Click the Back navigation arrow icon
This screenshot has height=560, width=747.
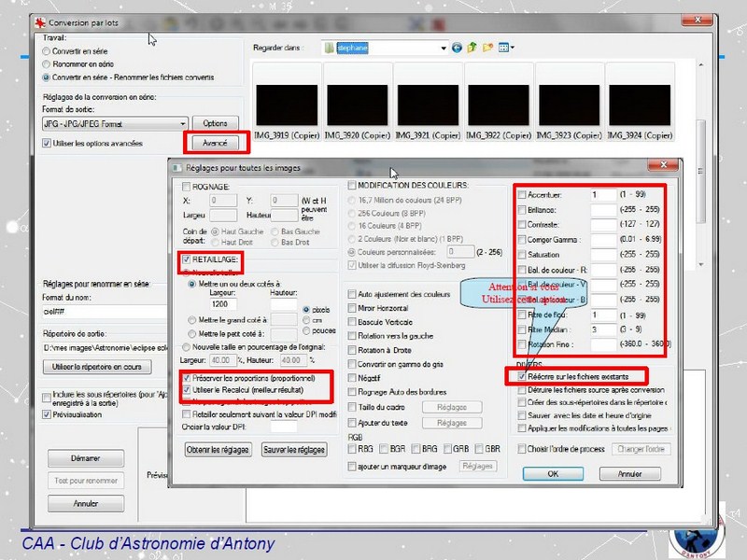pyautogui.click(x=458, y=47)
